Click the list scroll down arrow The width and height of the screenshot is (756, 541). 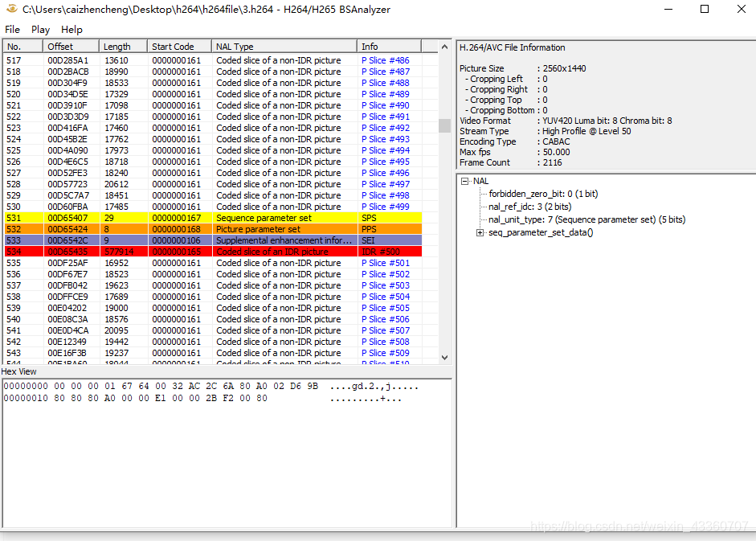click(444, 358)
